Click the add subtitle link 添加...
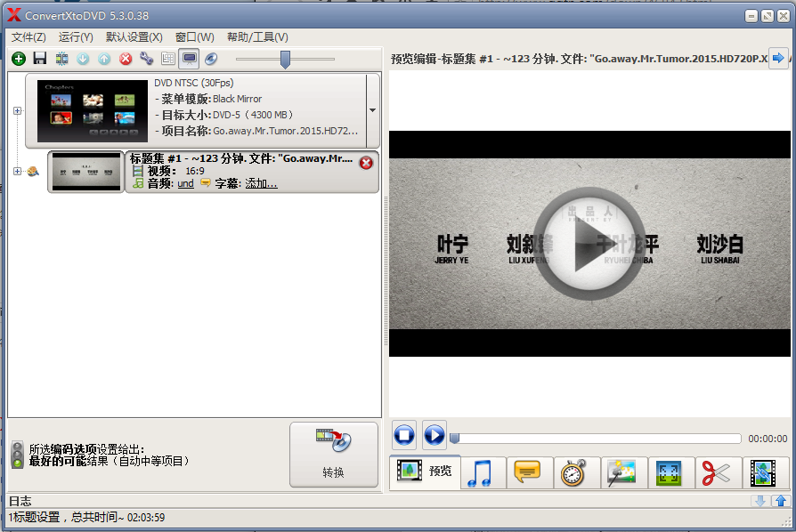Image resolution: width=796 pixels, height=532 pixels. coord(261,183)
